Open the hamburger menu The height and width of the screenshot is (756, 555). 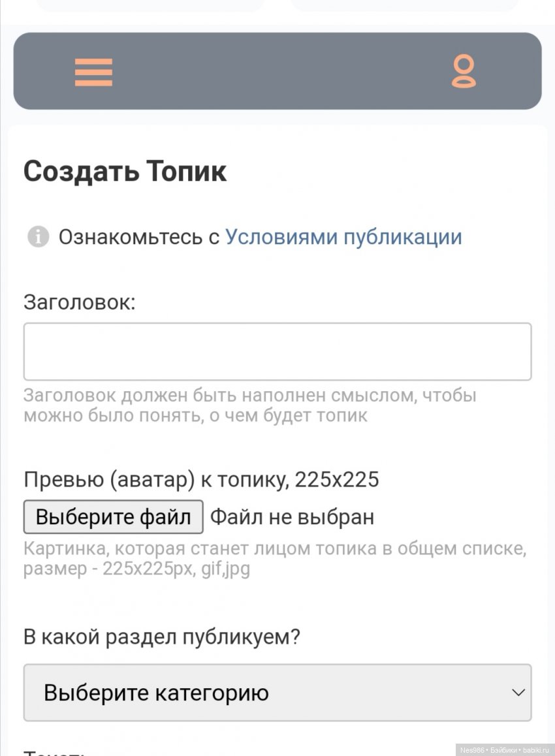[x=93, y=72]
